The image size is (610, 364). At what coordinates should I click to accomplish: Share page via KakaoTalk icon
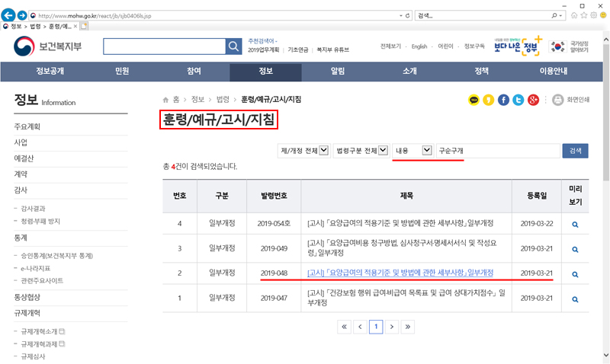click(x=474, y=100)
